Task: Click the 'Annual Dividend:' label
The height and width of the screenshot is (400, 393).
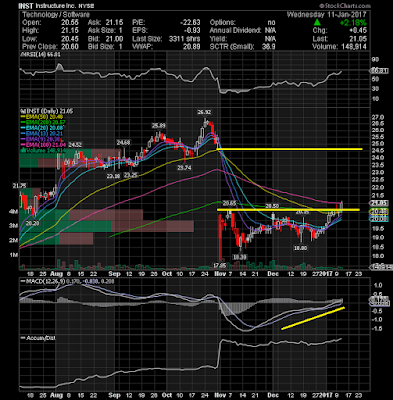Action: [235, 31]
